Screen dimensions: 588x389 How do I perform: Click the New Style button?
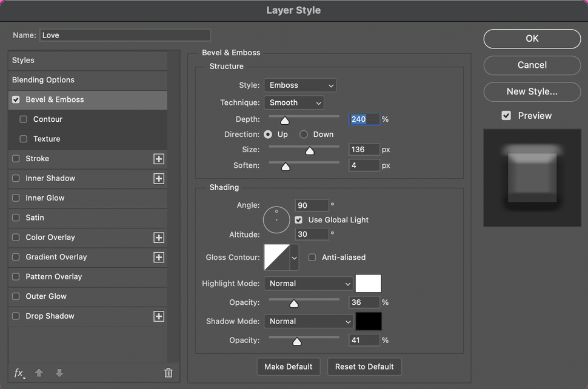coord(532,91)
